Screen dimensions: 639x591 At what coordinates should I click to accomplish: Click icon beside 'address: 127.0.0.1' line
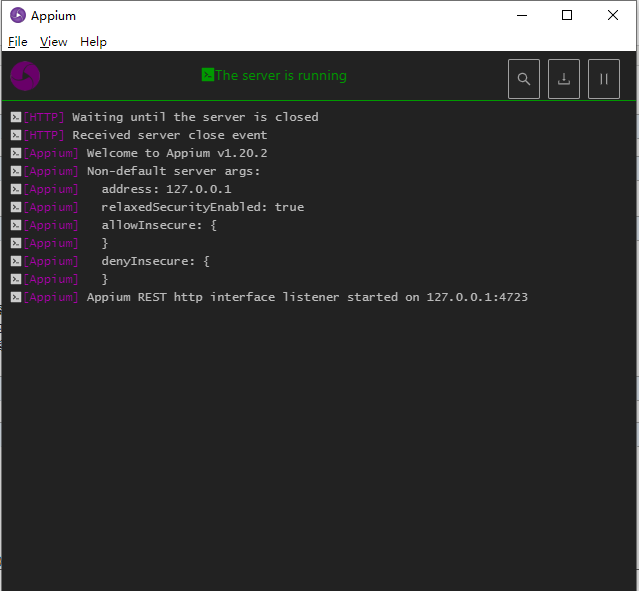[x=15, y=189]
